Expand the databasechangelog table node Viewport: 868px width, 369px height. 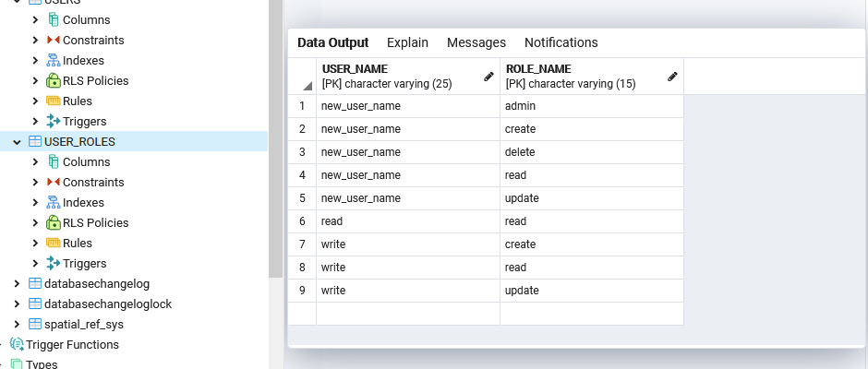tap(18, 284)
